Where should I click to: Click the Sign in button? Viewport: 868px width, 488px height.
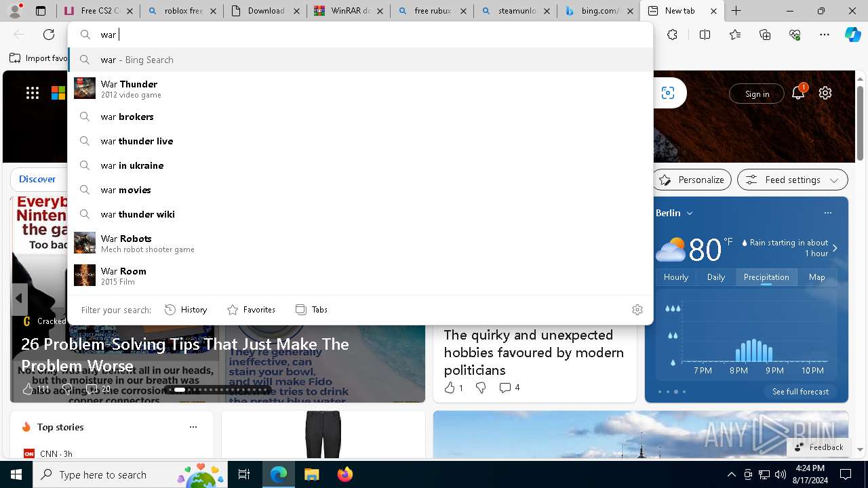pos(757,94)
